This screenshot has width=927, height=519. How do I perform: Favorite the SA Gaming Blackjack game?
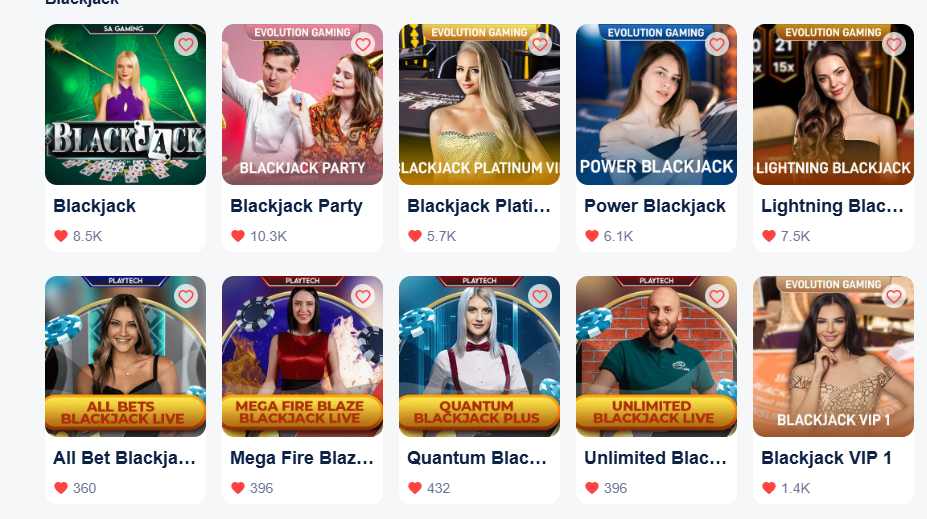[x=186, y=44]
